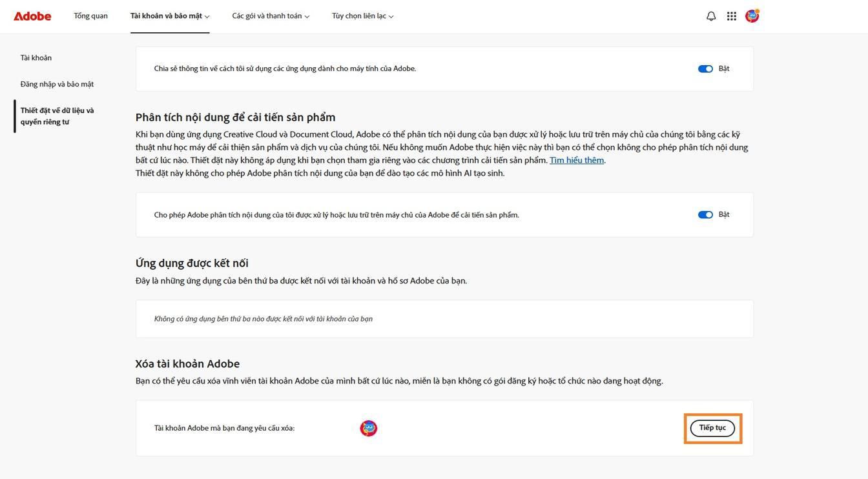Expand the Các gói và thanh toán menu
This screenshot has width=868, height=479.
(x=271, y=16)
